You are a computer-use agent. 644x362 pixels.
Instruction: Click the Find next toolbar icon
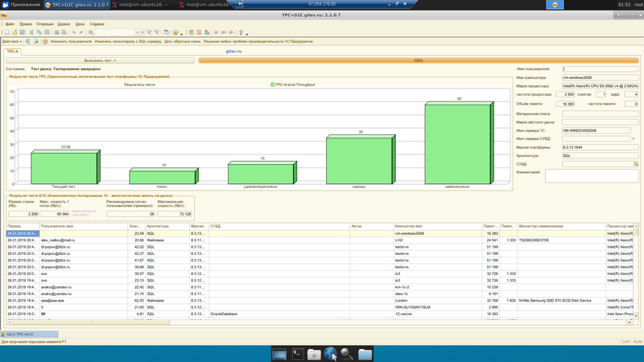click(149, 32)
